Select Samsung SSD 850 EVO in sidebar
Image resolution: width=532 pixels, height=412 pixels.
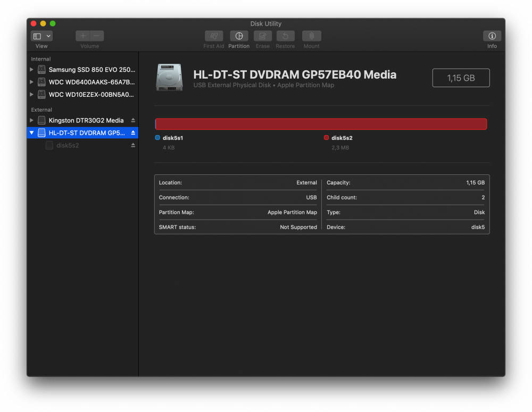(82, 70)
